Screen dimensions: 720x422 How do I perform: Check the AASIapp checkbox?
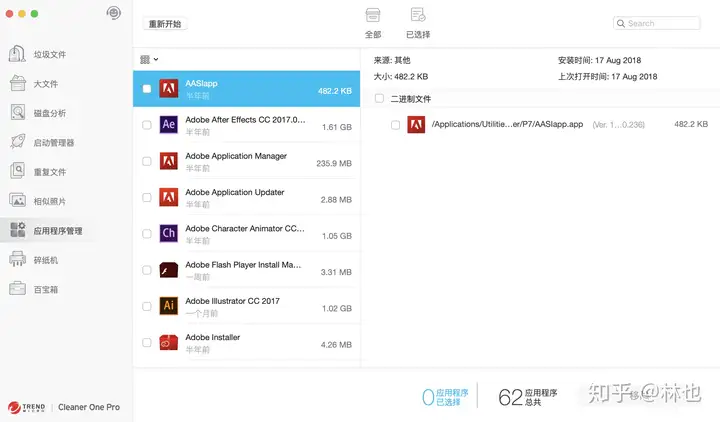pyautogui.click(x=146, y=89)
